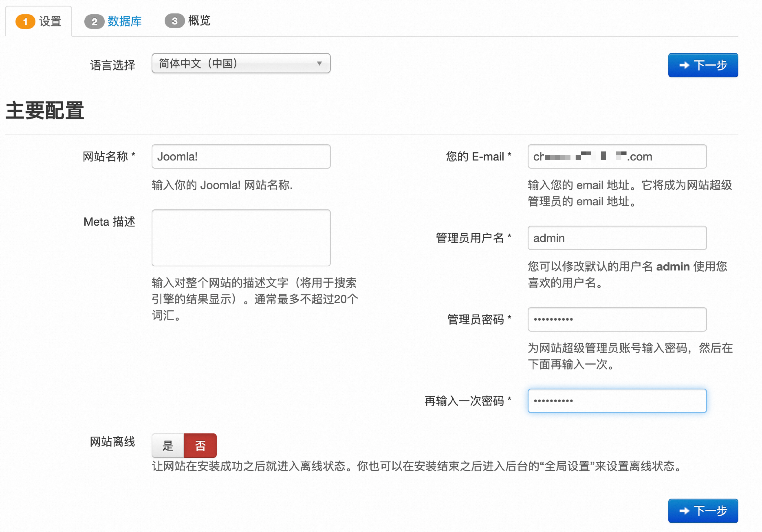The width and height of the screenshot is (762, 532).
Task: Click the help text starting 输入您的 email 地址
Action: pyautogui.click(x=630, y=193)
